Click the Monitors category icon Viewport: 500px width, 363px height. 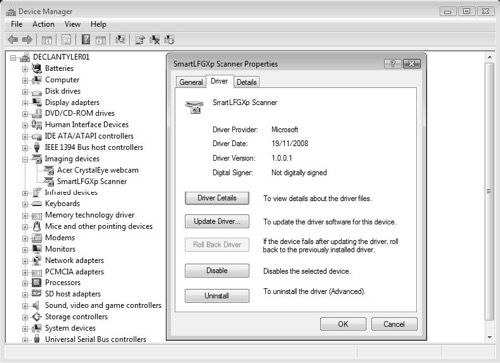pyautogui.click(x=37, y=249)
